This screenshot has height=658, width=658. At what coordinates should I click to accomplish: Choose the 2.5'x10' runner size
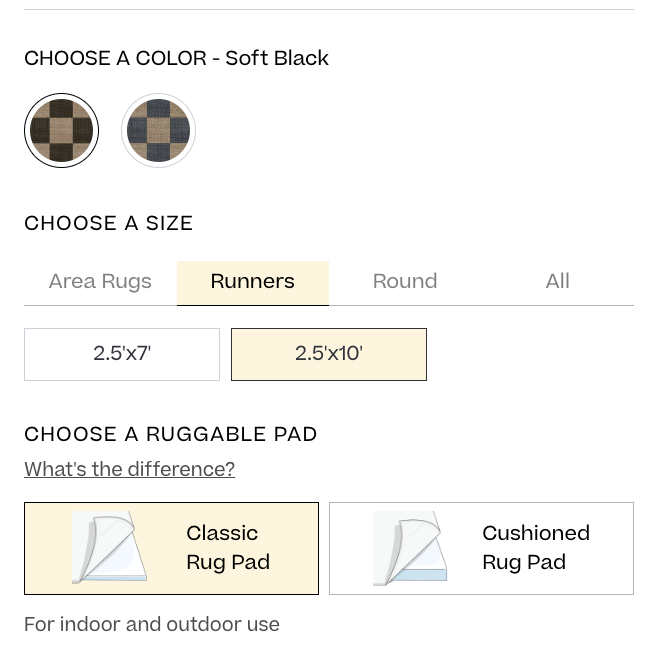point(329,354)
